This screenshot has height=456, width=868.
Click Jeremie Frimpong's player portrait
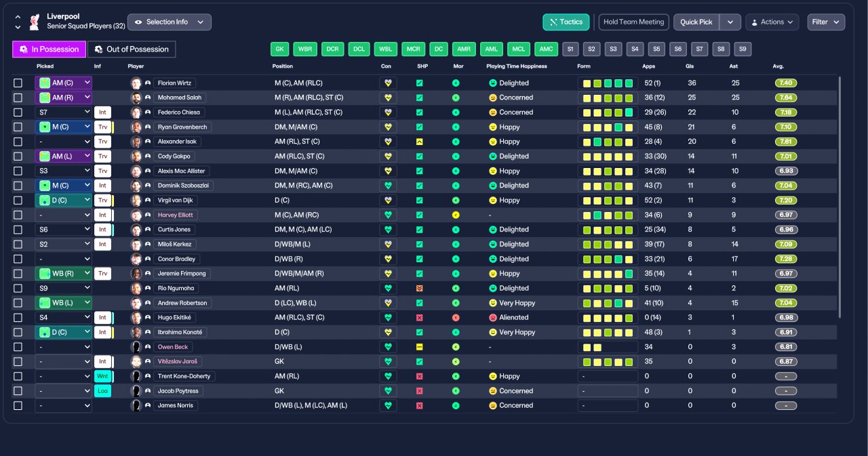(136, 274)
